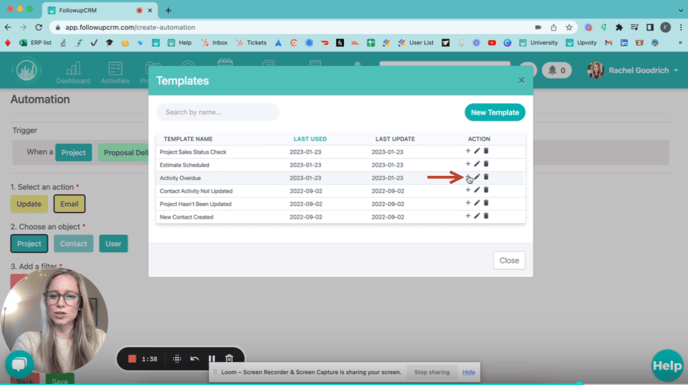Expand Rachel Goodrich user menu
688x385 pixels.
coord(634,70)
